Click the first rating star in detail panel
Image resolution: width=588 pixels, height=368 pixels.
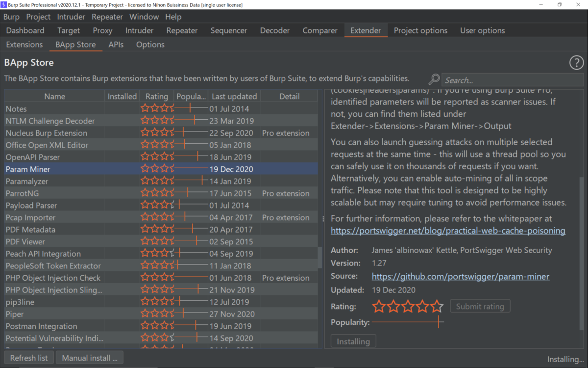point(379,307)
